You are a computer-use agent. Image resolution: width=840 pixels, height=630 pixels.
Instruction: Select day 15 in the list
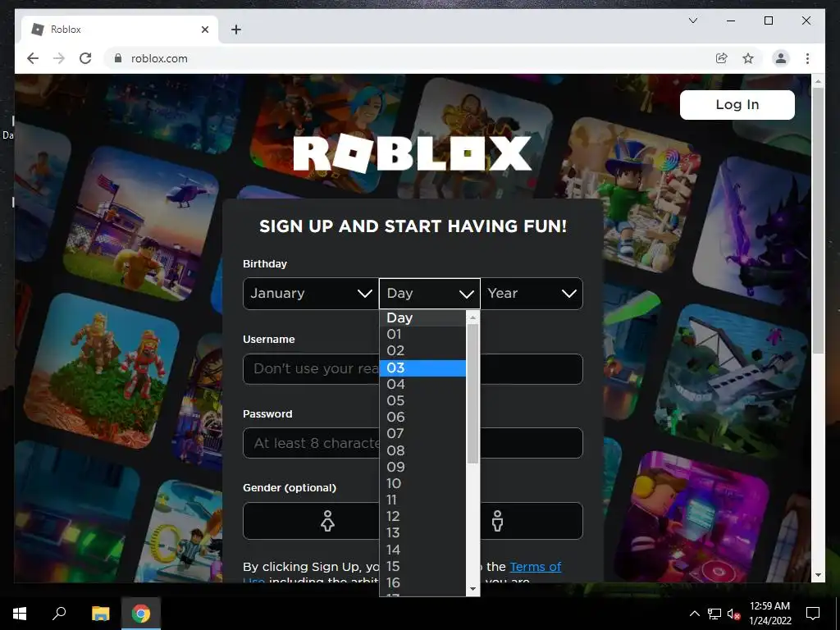point(423,566)
